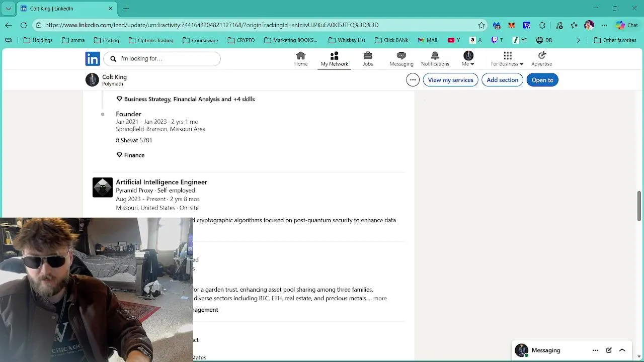The width and height of the screenshot is (644, 362).
Task: Expand the For Business apps menu
Action: [x=507, y=59]
